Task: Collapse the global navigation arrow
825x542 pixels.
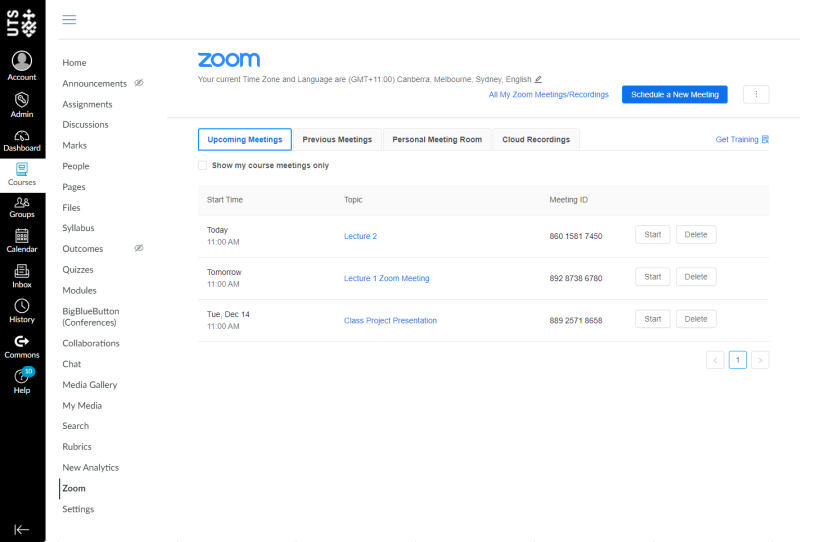Action: (x=22, y=529)
